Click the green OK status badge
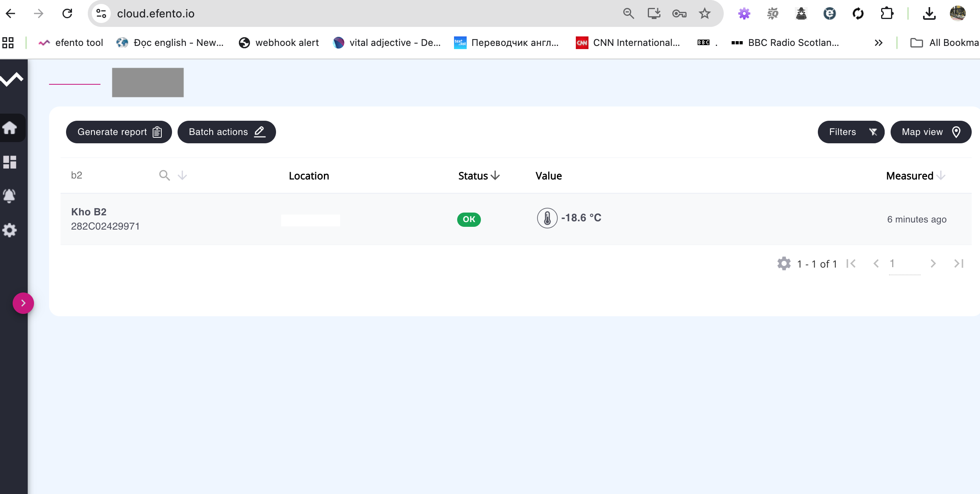 (469, 219)
